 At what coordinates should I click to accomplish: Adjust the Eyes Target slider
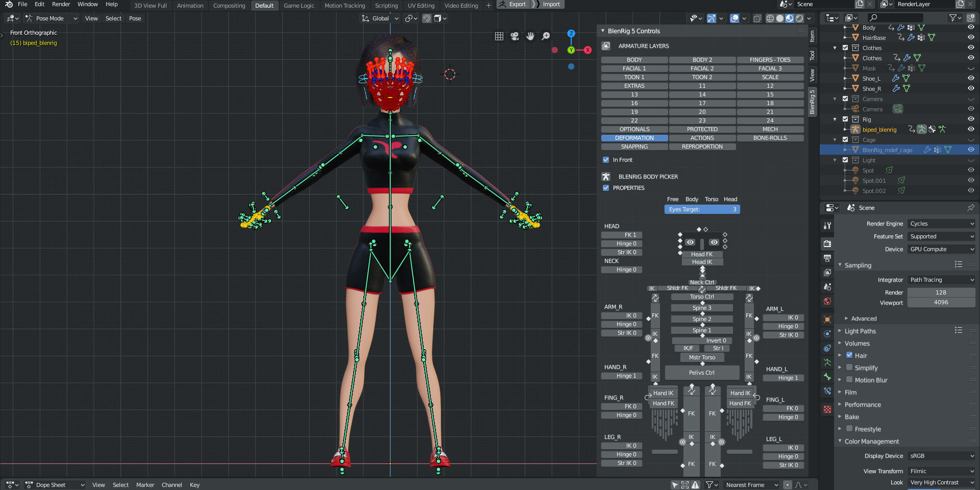[x=702, y=209]
